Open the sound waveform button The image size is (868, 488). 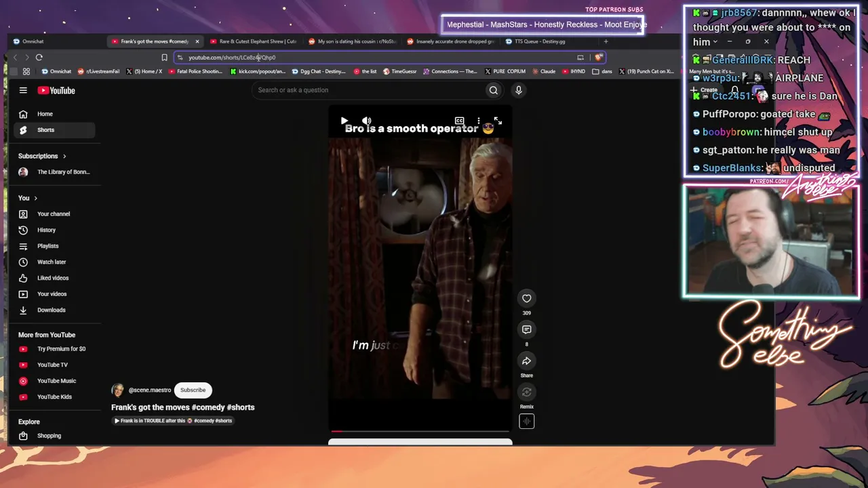pyautogui.click(x=526, y=421)
